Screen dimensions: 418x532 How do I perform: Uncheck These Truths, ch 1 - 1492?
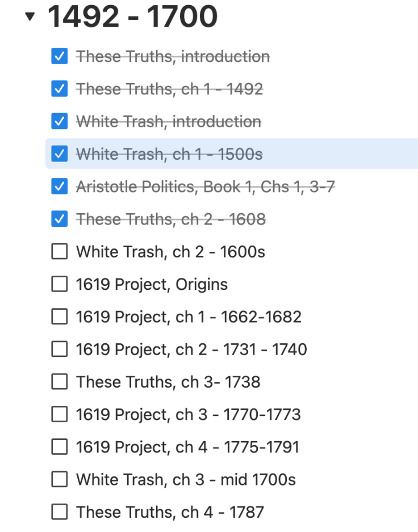[60, 89]
